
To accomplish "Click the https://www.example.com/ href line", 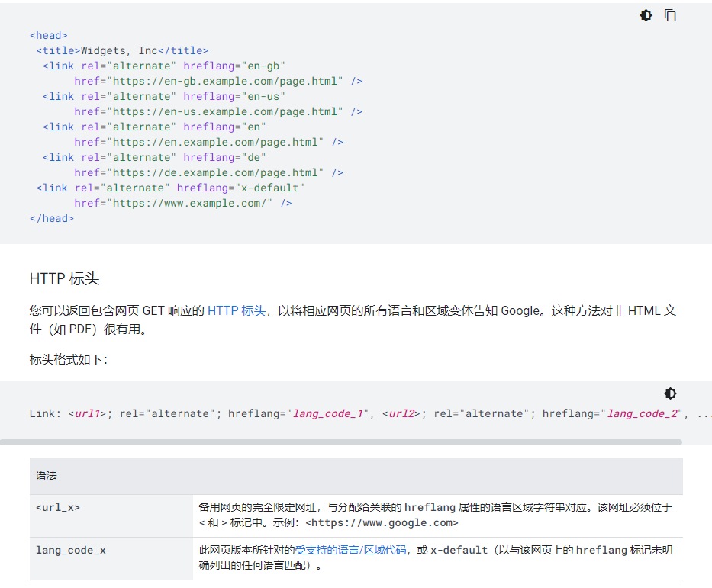I will [183, 204].
